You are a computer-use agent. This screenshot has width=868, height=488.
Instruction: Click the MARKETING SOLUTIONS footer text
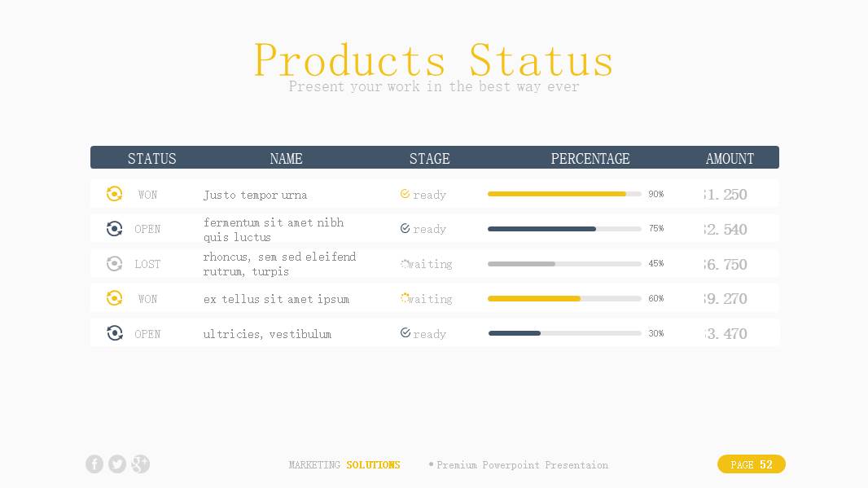(344, 465)
